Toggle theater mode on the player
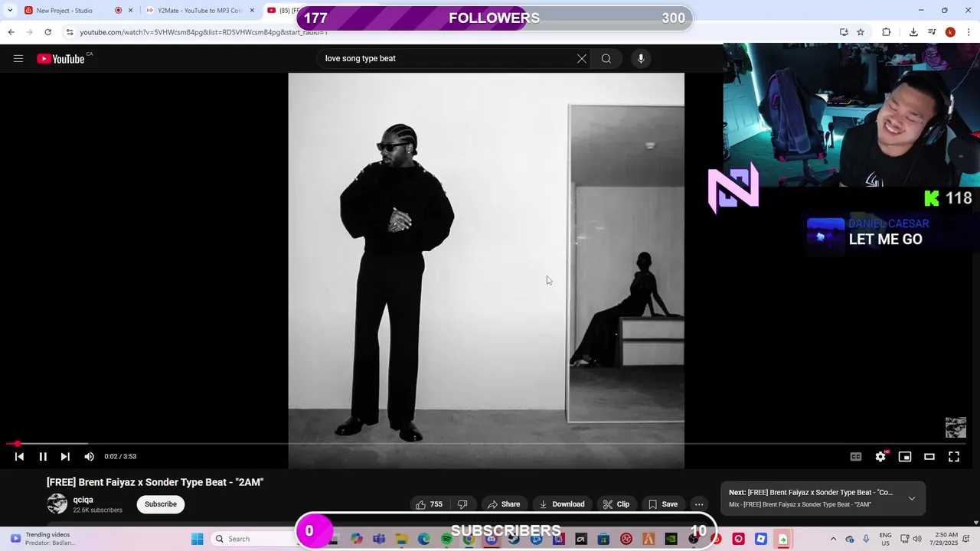980x551 pixels. (x=929, y=456)
